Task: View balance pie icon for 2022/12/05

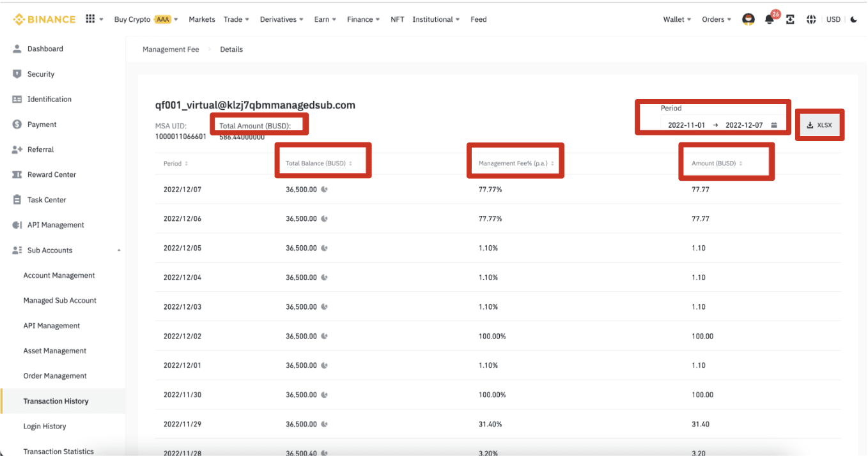Action: point(325,248)
